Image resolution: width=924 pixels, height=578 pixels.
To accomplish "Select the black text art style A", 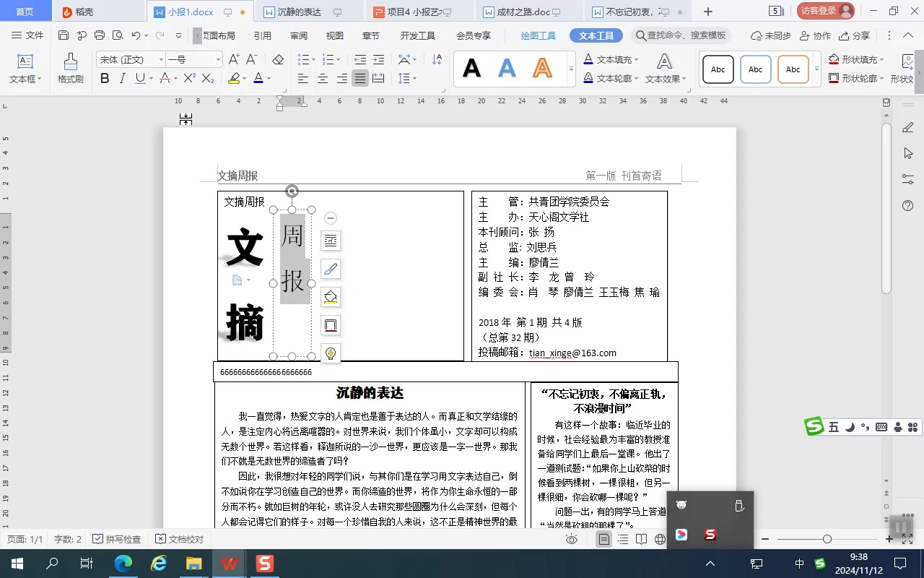I will (x=471, y=69).
